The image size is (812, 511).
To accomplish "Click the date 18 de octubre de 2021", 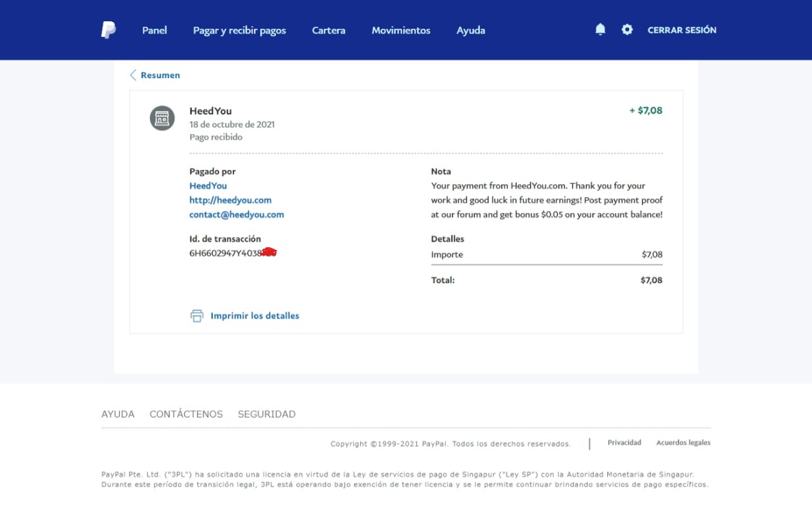I will pyautogui.click(x=232, y=125).
